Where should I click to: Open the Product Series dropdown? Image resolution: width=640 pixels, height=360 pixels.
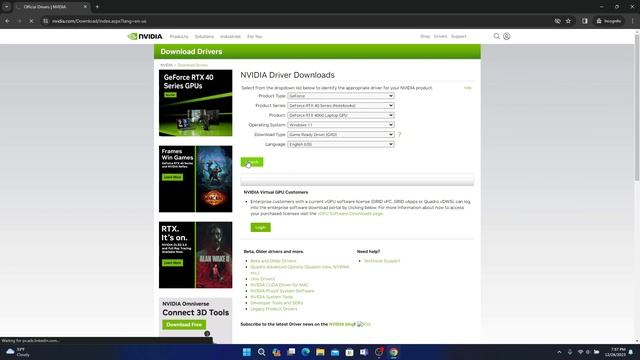click(340, 105)
